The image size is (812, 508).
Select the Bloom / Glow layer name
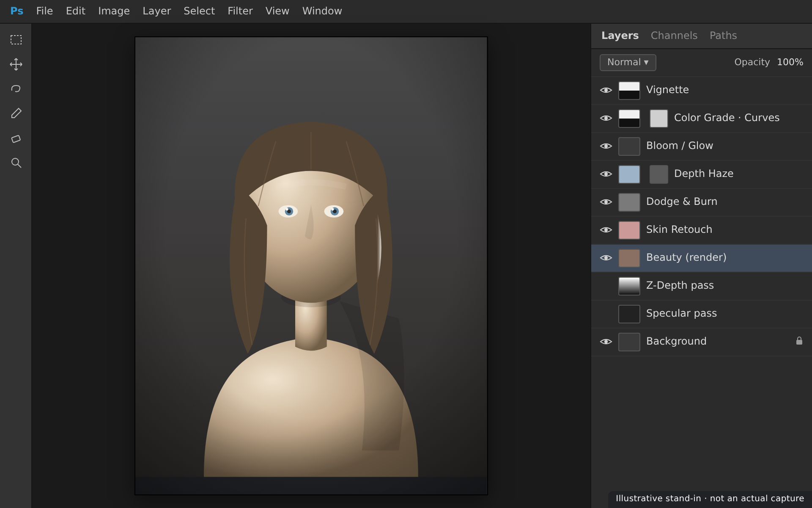pos(680,146)
